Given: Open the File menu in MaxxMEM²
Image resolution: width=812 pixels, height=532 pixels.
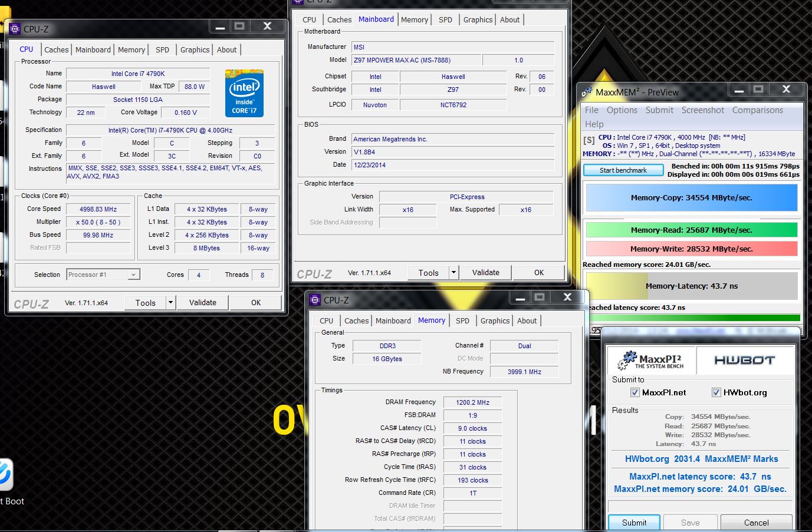Looking at the screenshot, I should [591, 110].
